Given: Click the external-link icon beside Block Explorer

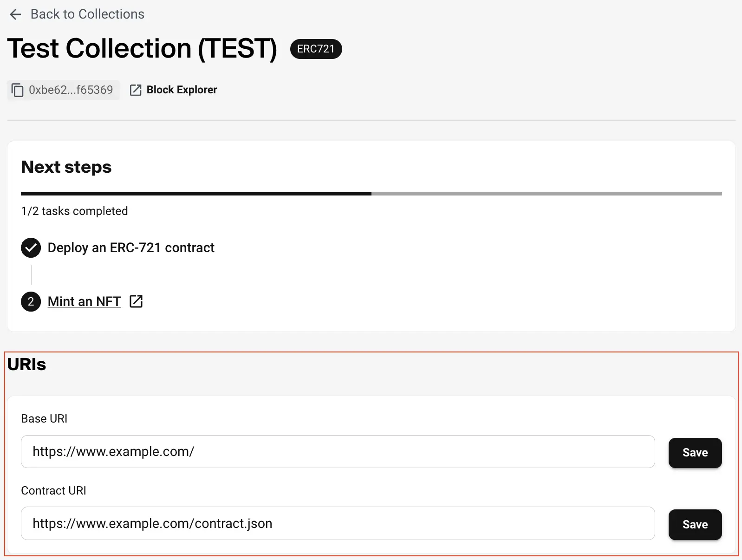Looking at the screenshot, I should (x=136, y=90).
